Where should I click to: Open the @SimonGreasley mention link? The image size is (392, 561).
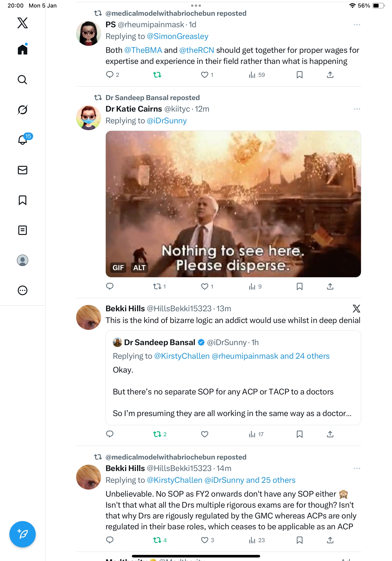pyautogui.click(x=177, y=36)
